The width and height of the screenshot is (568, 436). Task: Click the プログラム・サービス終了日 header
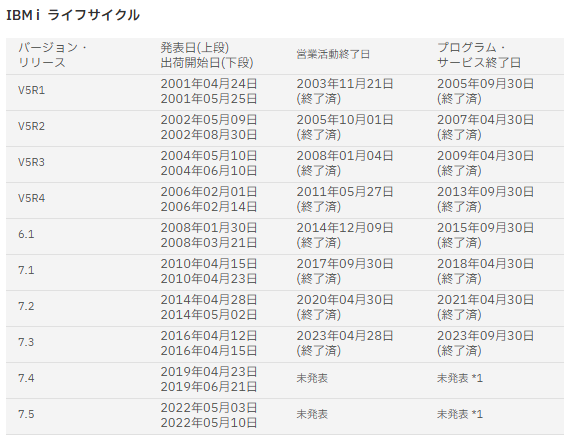479,55
